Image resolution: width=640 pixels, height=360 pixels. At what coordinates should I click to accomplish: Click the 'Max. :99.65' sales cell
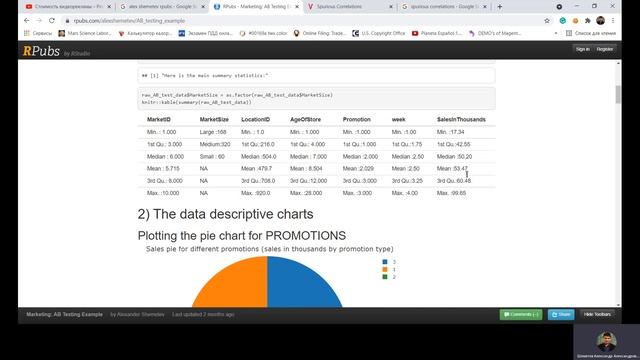click(x=451, y=193)
